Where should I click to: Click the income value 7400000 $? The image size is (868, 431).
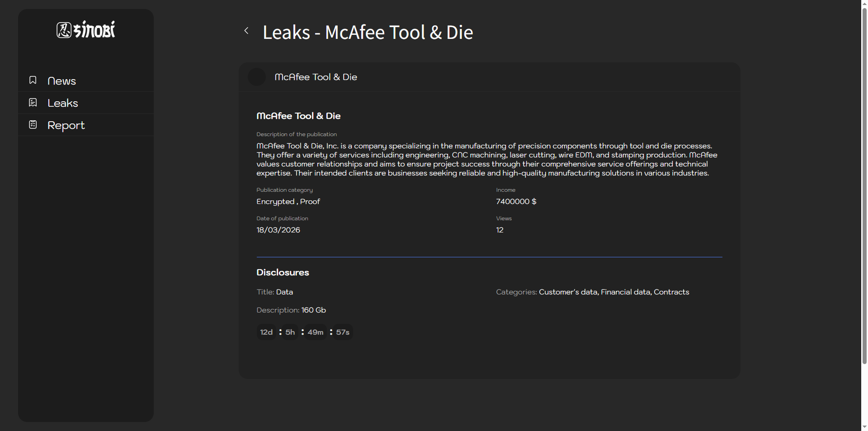coord(516,202)
